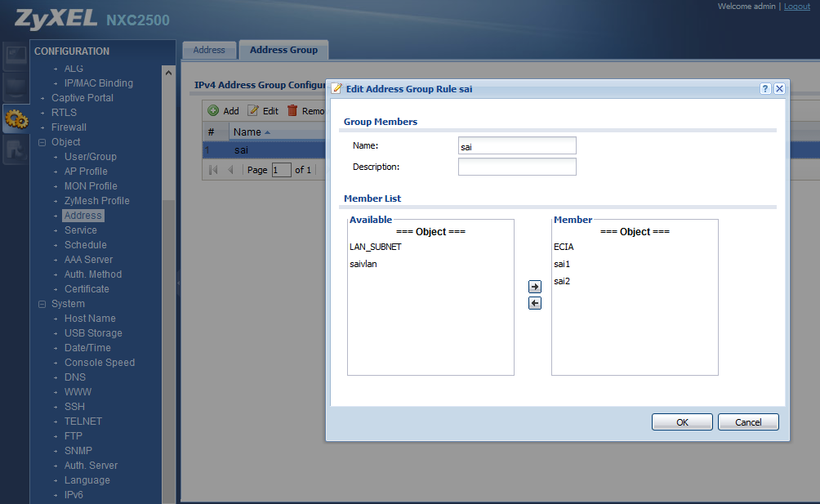The image size is (820, 504).
Task: Open the Maintenance sidebar icon
Action: [x=16, y=150]
